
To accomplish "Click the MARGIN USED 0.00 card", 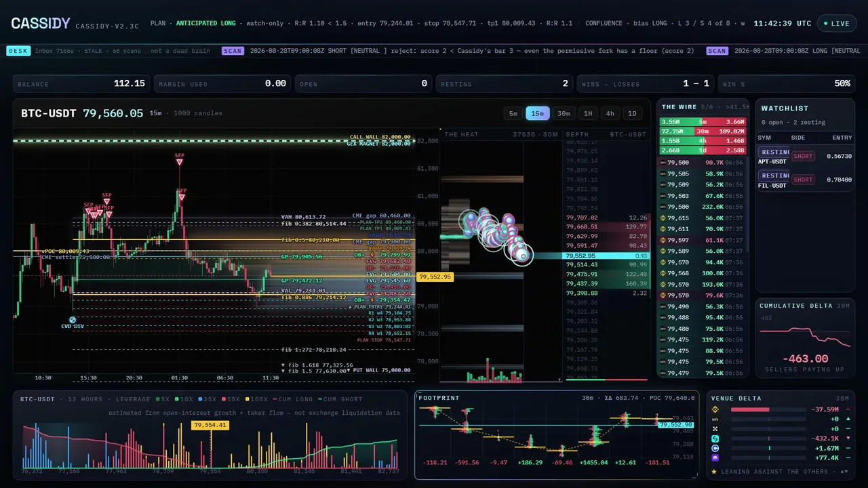I will pos(222,84).
